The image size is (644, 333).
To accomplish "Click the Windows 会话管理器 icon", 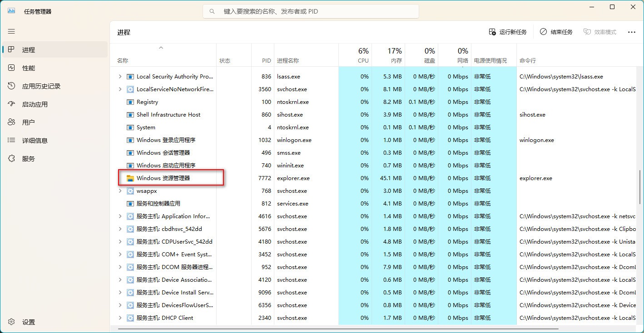I will tap(130, 153).
